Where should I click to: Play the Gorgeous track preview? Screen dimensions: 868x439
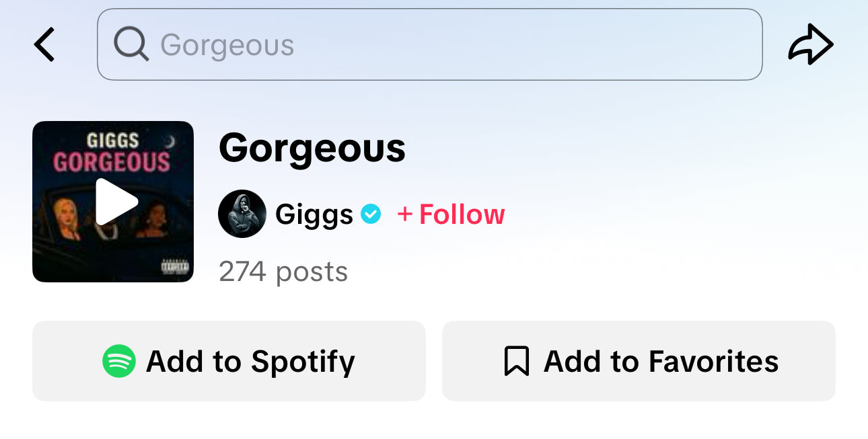pyautogui.click(x=116, y=202)
